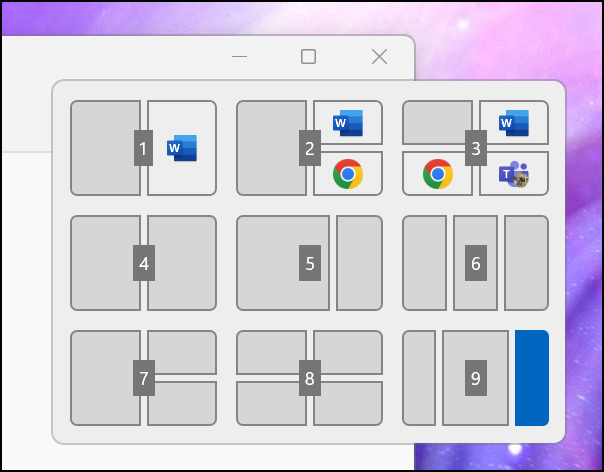Pick the wide left zone in layout 5
Viewport: 604px width, 472px height.
tap(280, 263)
